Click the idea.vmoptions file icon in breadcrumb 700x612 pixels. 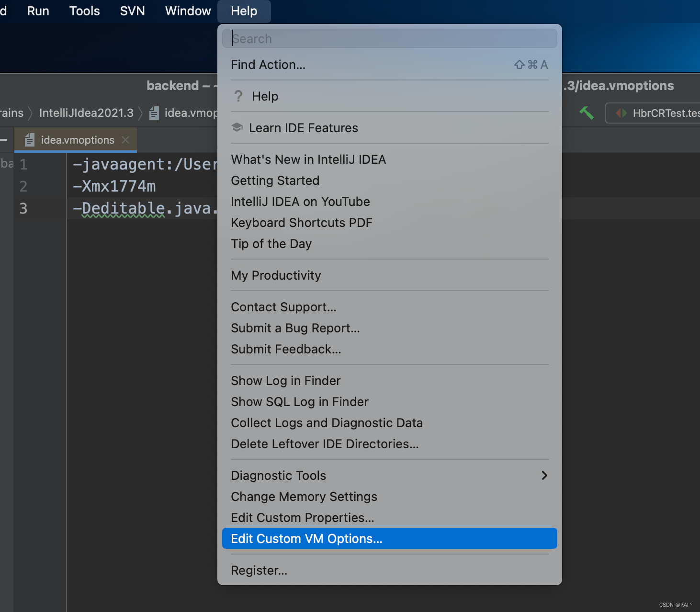154,113
